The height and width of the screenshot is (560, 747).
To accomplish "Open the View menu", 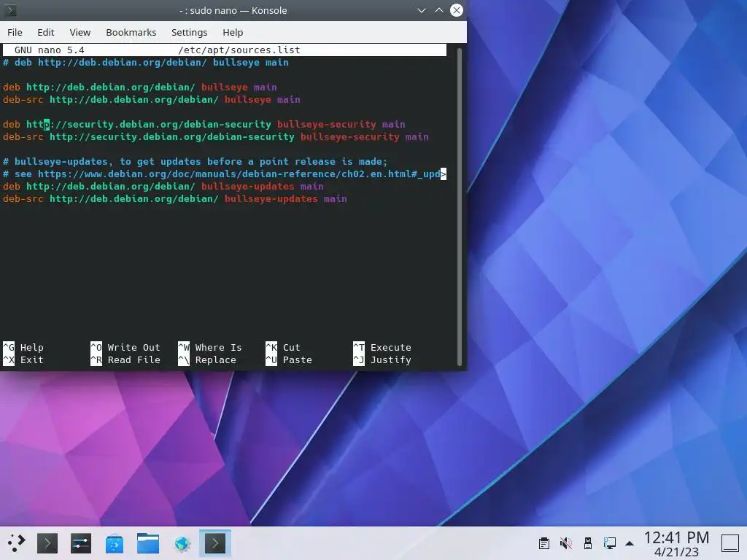I will (x=80, y=32).
